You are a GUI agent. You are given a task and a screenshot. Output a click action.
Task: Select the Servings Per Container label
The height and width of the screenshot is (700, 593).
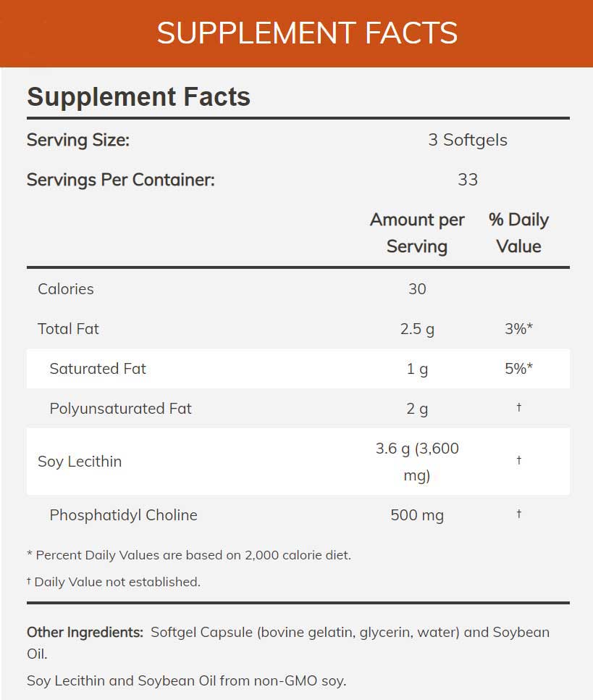(121, 179)
